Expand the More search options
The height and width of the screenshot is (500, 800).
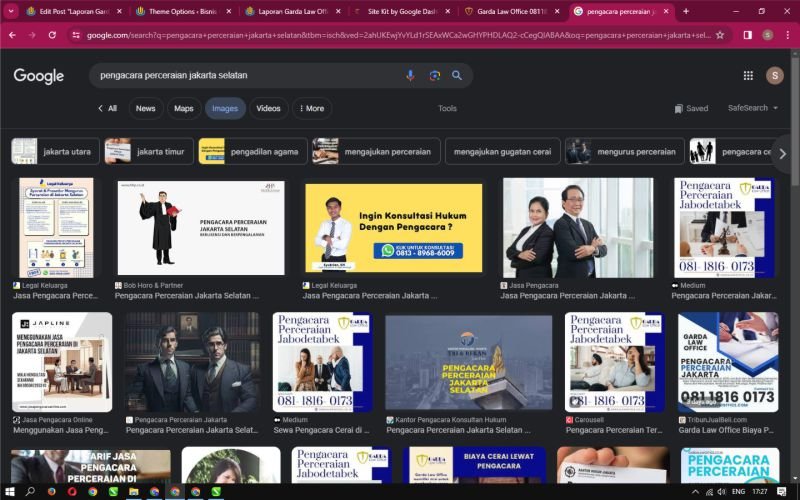click(x=311, y=108)
